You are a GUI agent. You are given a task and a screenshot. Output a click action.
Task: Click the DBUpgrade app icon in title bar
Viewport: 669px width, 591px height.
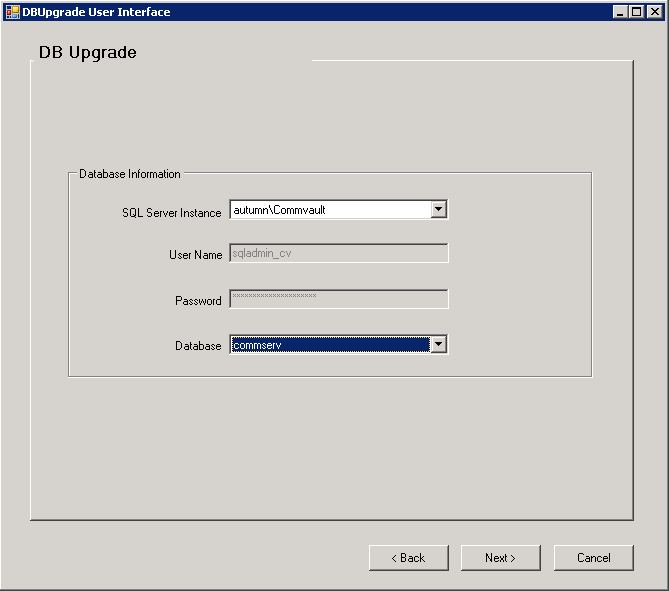tap(13, 12)
